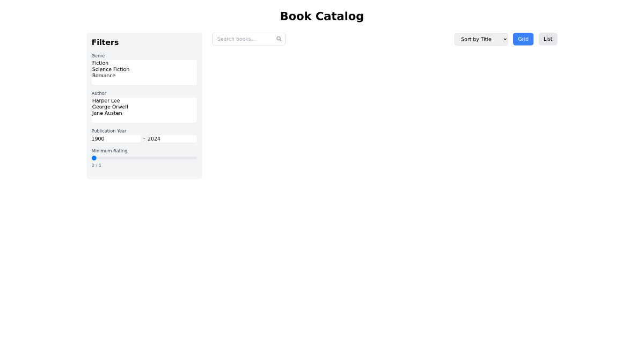This screenshot has height=338, width=644.
Task: Select Science Fiction genre filter
Action: (x=111, y=69)
